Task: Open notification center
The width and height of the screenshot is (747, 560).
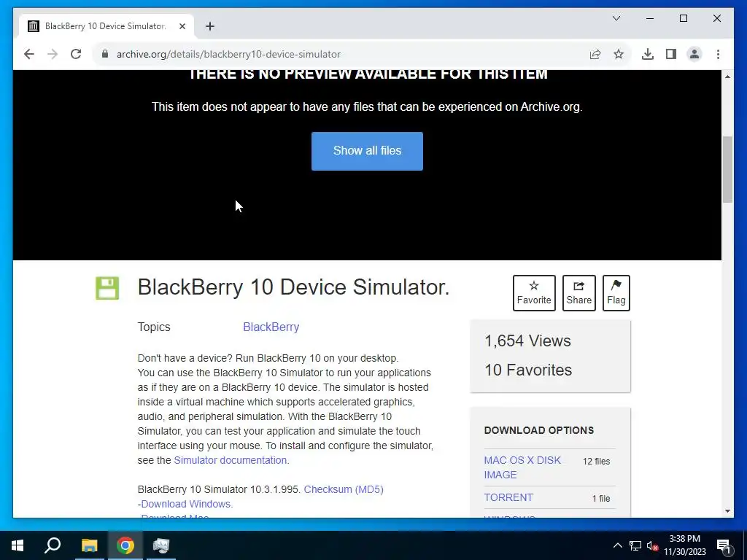Action: (724, 545)
